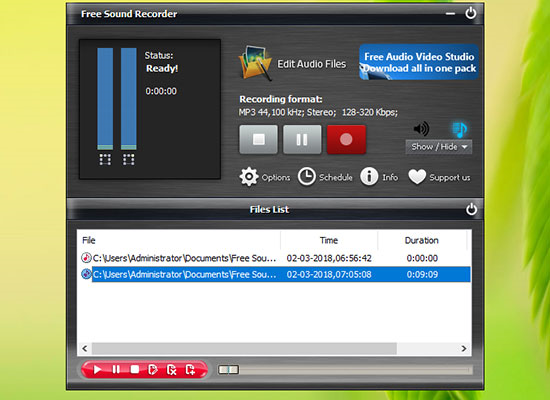Pause playback in files list toolbar
Image resolution: width=550 pixels, height=400 pixels.
pyautogui.click(x=116, y=369)
